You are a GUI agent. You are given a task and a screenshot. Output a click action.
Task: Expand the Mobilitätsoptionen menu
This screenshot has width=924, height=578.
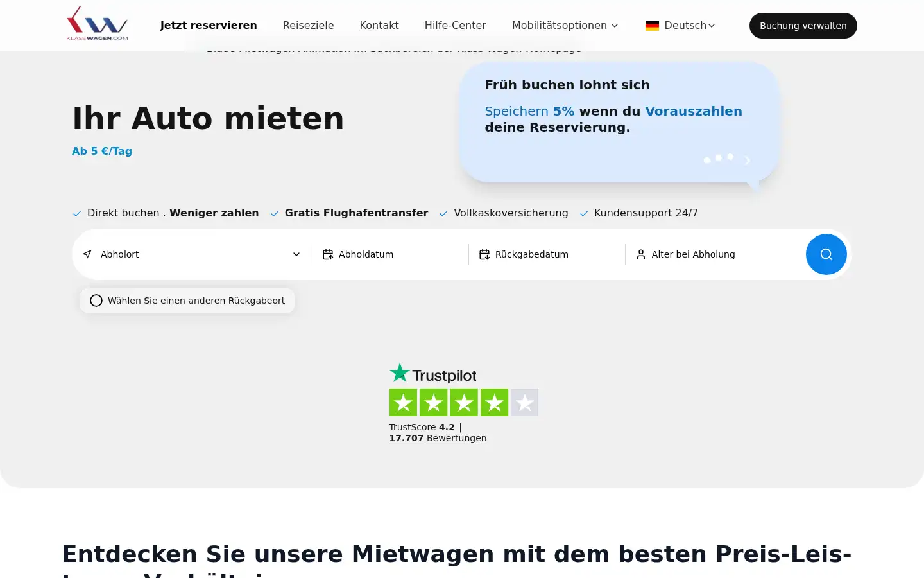565,26
